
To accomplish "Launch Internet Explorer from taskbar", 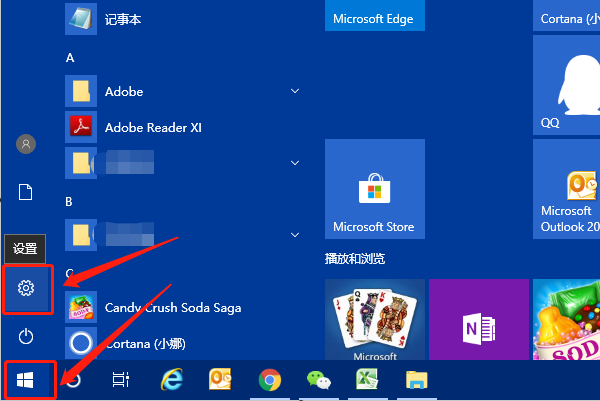I will tap(172, 380).
